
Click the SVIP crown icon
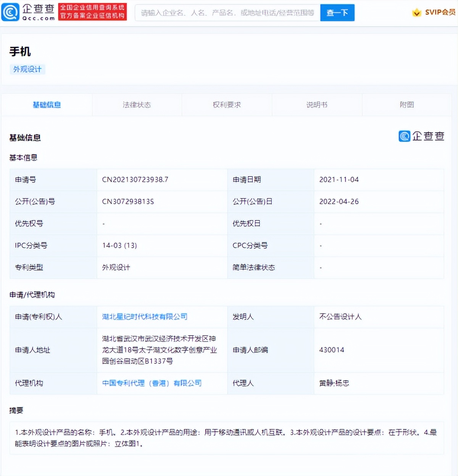tap(416, 13)
